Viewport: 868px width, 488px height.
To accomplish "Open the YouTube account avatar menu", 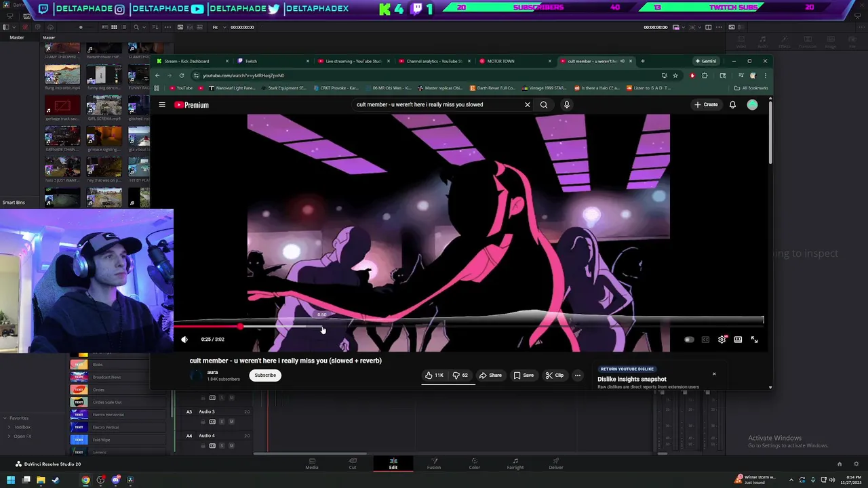I will [752, 104].
